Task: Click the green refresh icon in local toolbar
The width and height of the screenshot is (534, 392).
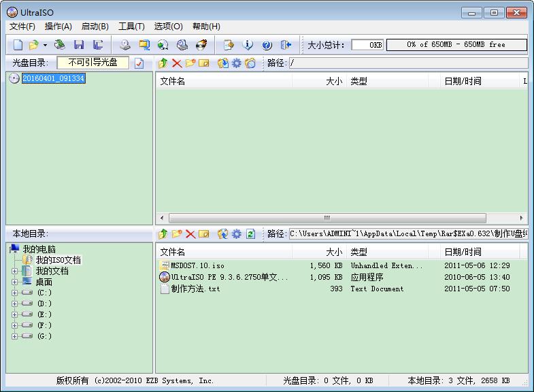Action: 250,233
